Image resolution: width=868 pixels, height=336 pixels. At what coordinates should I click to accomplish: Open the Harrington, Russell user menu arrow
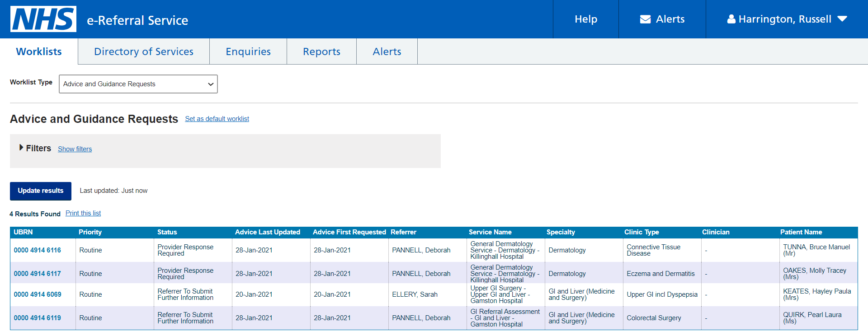pos(842,19)
